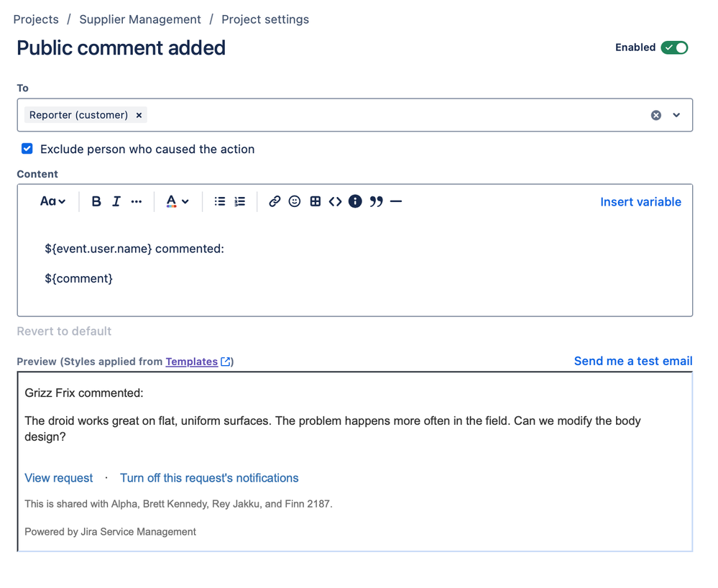Viewport: 718px width, 588px height.
Task: Uncheck Exclude person who caused the action
Action: click(x=27, y=149)
